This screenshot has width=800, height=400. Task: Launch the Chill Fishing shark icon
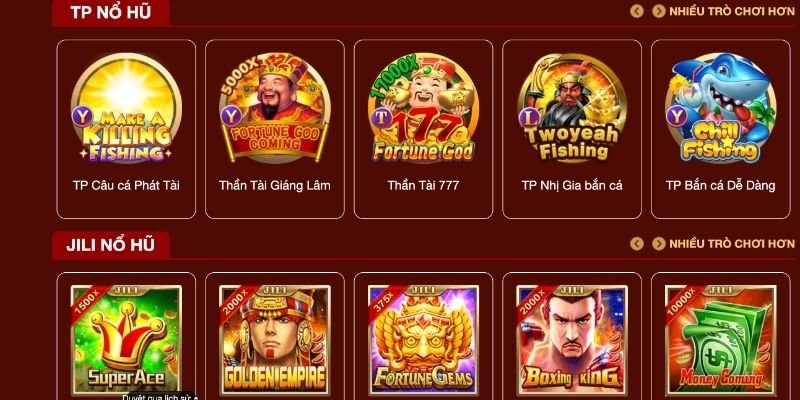[x=720, y=108]
